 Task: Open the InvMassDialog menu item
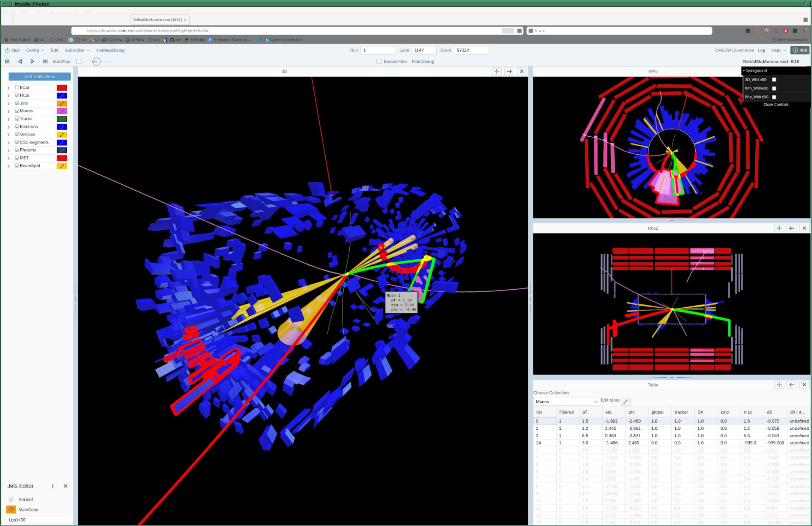tap(110, 50)
